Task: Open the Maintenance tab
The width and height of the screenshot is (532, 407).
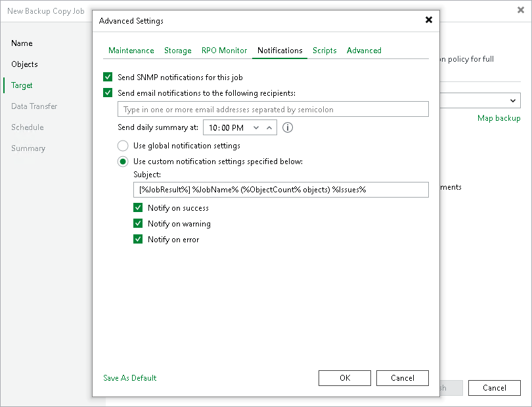Action: pos(131,51)
